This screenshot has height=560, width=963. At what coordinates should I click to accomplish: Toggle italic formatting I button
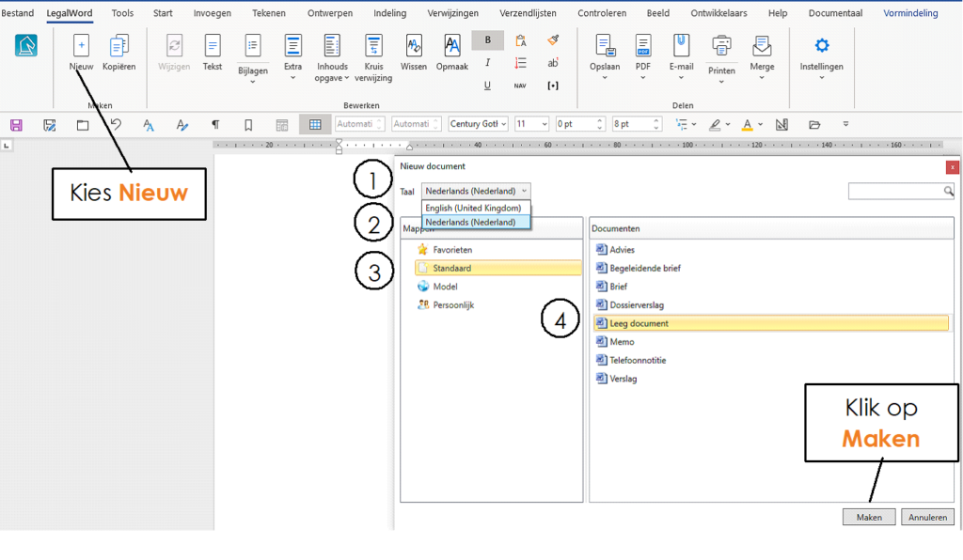[488, 63]
